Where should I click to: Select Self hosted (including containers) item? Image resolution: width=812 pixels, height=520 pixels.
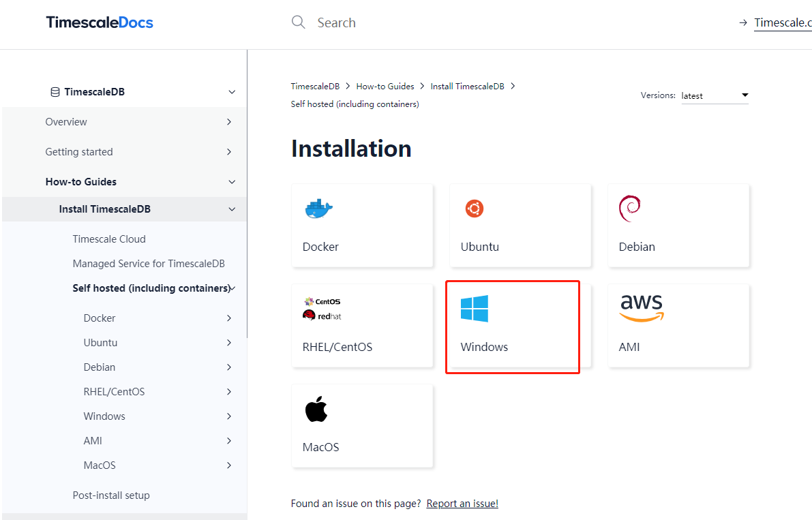151,288
